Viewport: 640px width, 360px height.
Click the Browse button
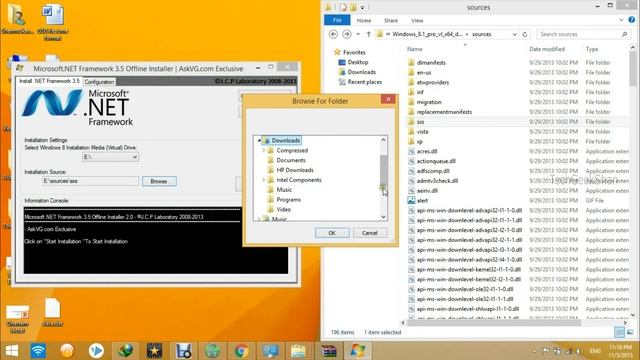(x=159, y=181)
